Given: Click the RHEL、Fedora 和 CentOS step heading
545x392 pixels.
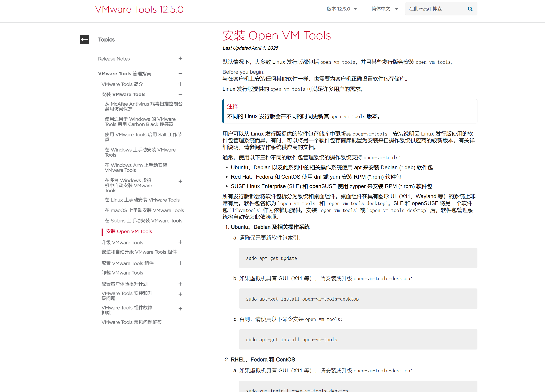Looking at the screenshot, I should tap(263, 360).
